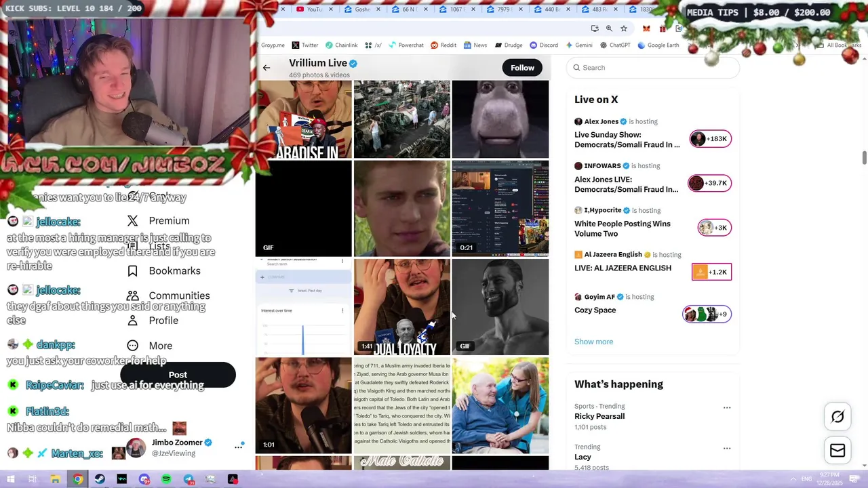
Task: Open the Chainlink bookmark
Action: point(341,45)
